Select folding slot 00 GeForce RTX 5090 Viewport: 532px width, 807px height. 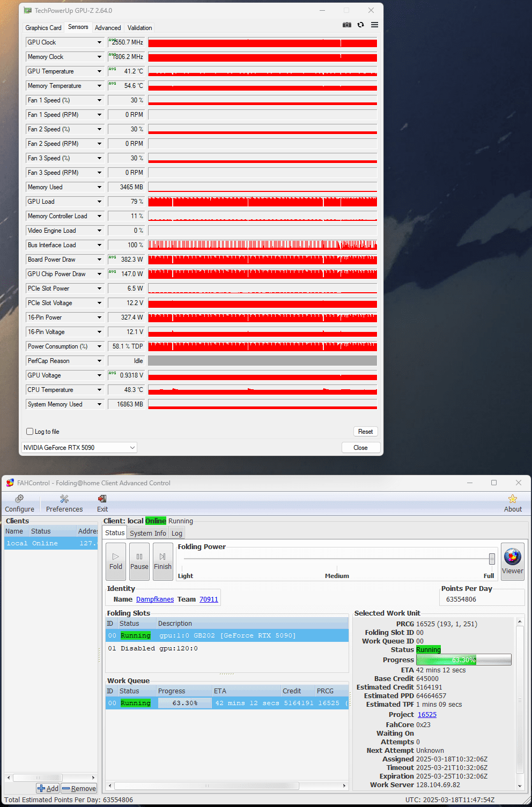click(227, 635)
